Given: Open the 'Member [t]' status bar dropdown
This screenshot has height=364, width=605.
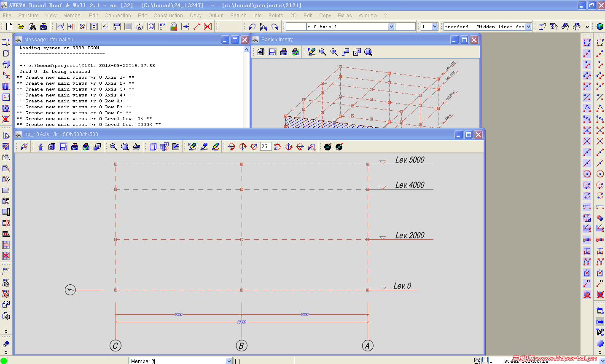Looking at the screenshot, I should click(x=229, y=361).
